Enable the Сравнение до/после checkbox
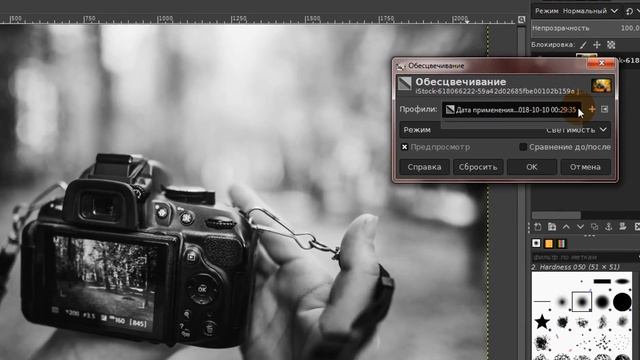Image resolution: width=640 pixels, height=360 pixels. (x=523, y=147)
